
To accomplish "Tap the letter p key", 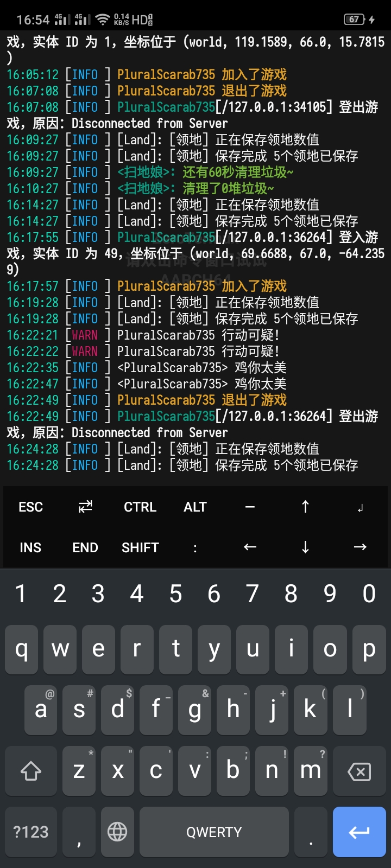I will click(369, 649).
